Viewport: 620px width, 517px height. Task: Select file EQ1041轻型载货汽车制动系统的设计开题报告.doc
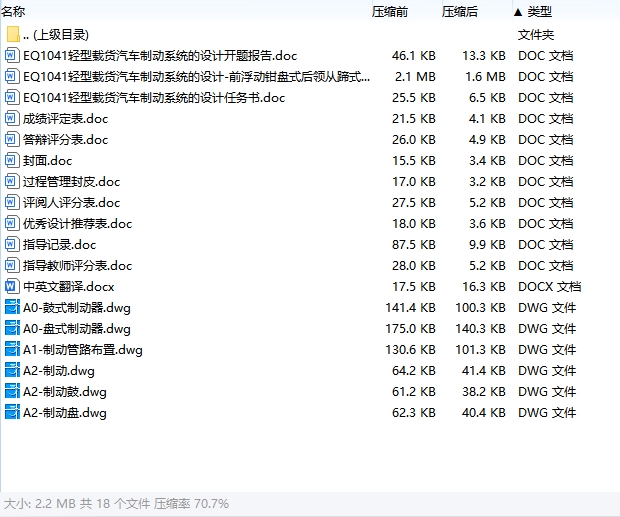[160, 56]
